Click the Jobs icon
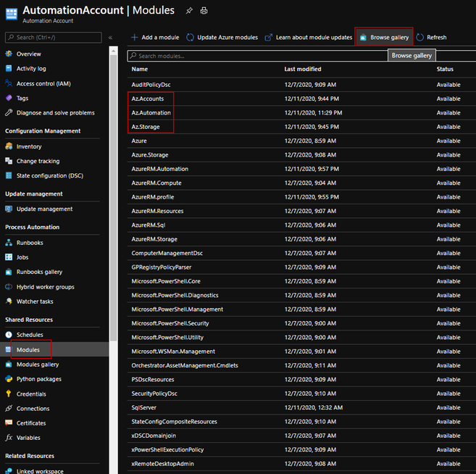The image size is (476, 474). 9,257
